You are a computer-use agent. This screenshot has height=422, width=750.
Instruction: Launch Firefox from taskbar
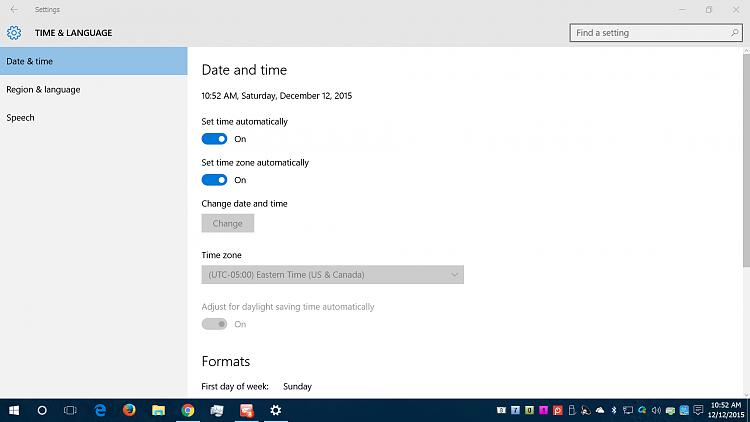click(x=129, y=411)
